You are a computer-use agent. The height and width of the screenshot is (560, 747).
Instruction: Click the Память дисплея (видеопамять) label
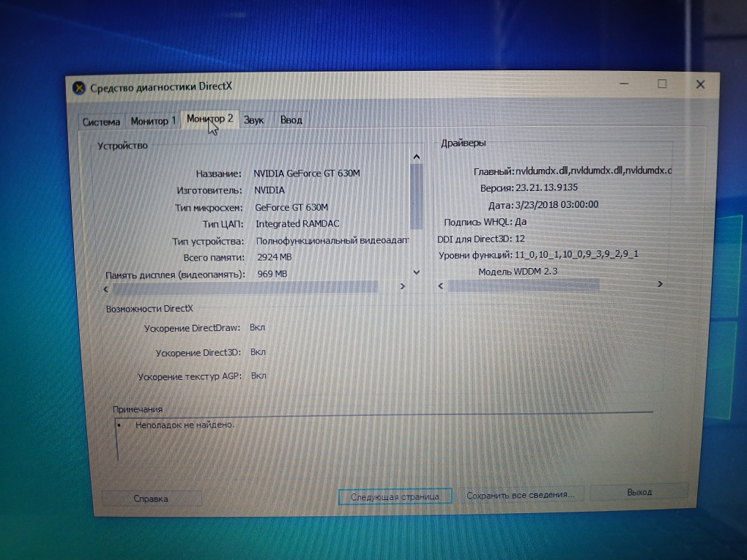pyautogui.click(x=175, y=275)
